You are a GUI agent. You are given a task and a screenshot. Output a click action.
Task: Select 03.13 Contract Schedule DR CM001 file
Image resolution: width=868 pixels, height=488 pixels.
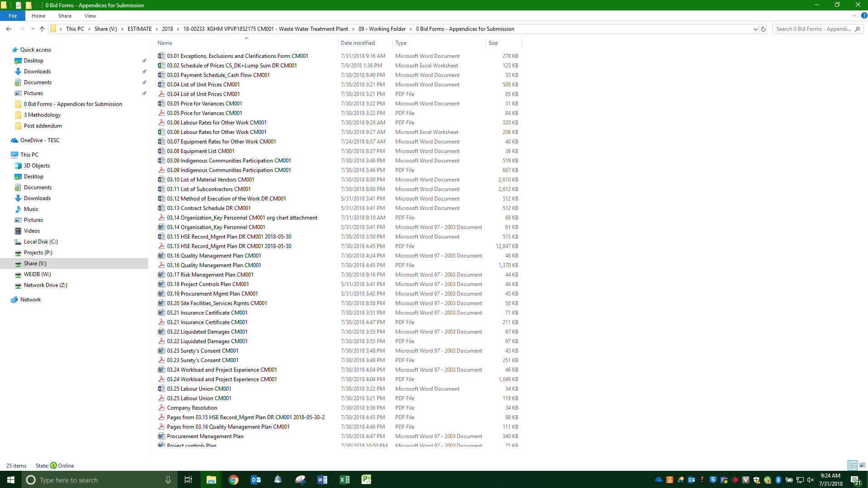[209, 208]
